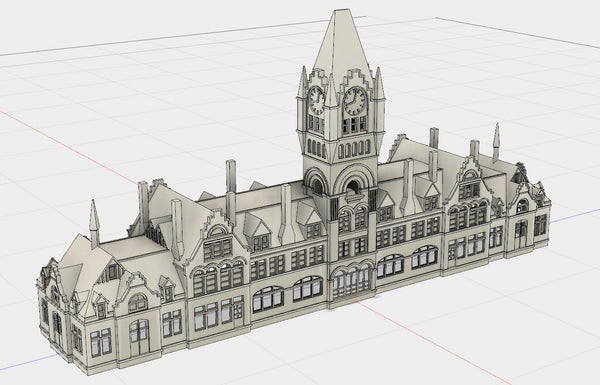This screenshot has height=385, width=600.
Task: Select the pointed turret spire at the building's left end
Action: pyautogui.click(x=94, y=223)
